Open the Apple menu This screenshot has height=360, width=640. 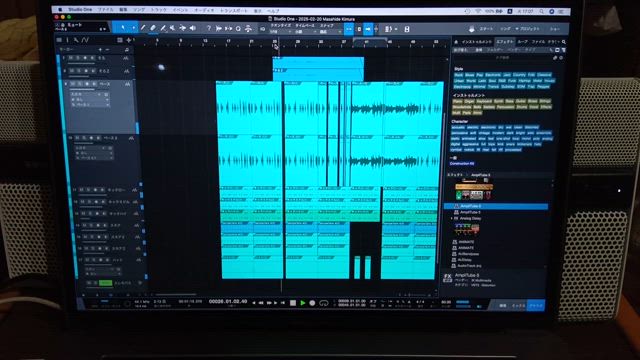pyautogui.click(x=60, y=9)
